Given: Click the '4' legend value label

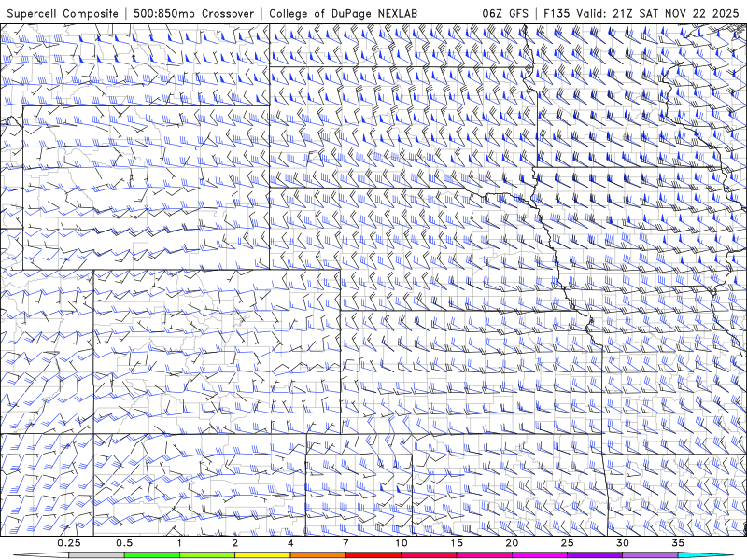Looking at the screenshot, I should pos(290,543).
